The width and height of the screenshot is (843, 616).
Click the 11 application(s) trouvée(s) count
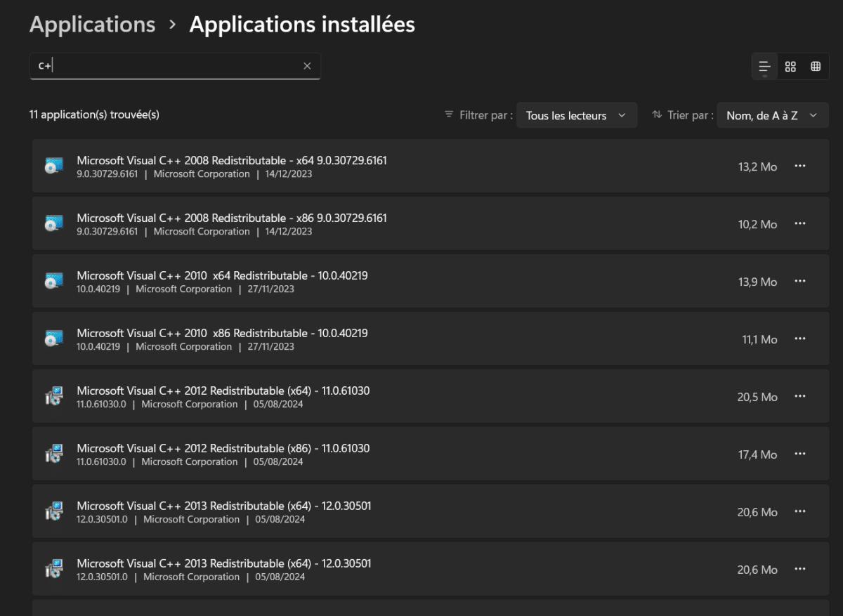click(x=94, y=114)
